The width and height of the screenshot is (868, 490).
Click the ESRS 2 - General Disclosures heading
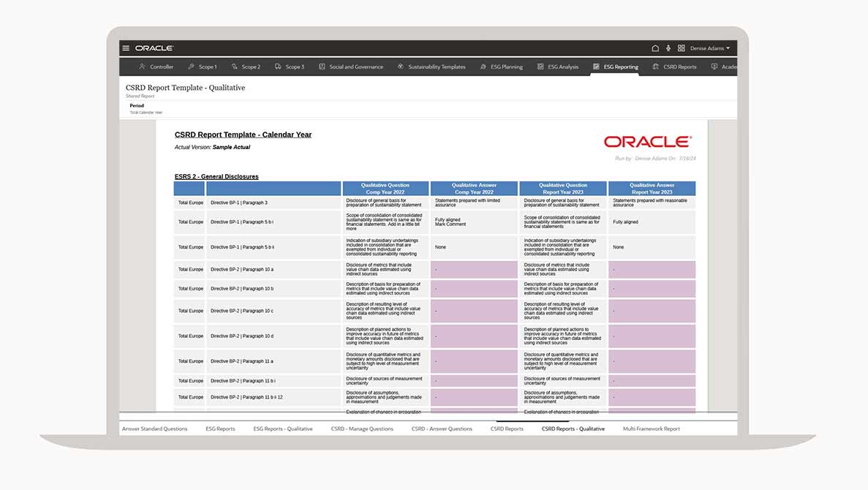pyautogui.click(x=216, y=176)
